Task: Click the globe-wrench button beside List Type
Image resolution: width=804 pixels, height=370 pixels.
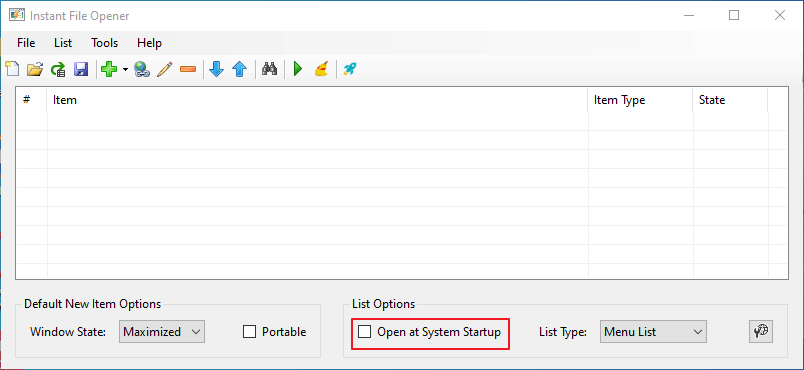Action: click(761, 332)
